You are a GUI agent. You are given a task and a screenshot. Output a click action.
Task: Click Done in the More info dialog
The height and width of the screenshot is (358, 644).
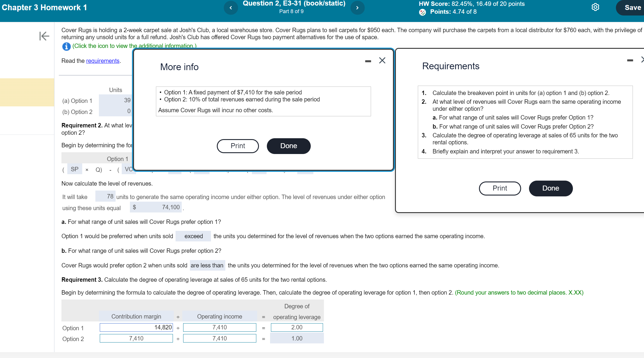click(x=288, y=146)
